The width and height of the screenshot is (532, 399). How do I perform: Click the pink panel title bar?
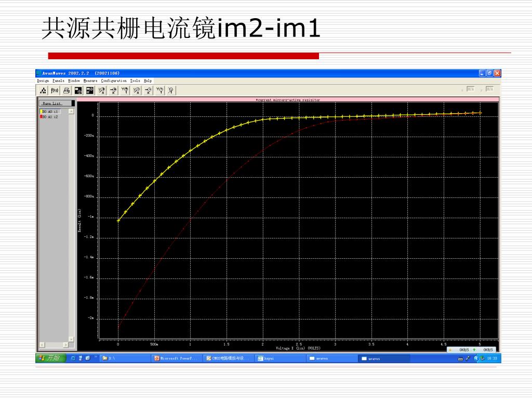[x=288, y=100]
